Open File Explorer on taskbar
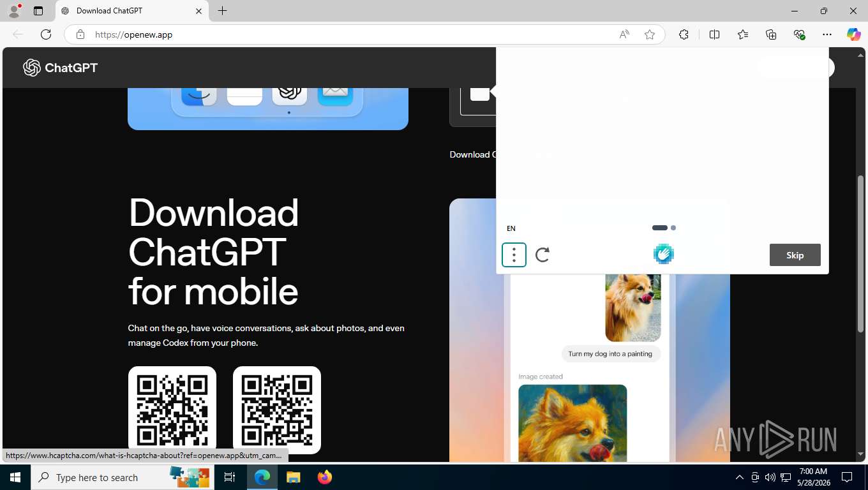This screenshot has width=868, height=490. click(x=293, y=477)
